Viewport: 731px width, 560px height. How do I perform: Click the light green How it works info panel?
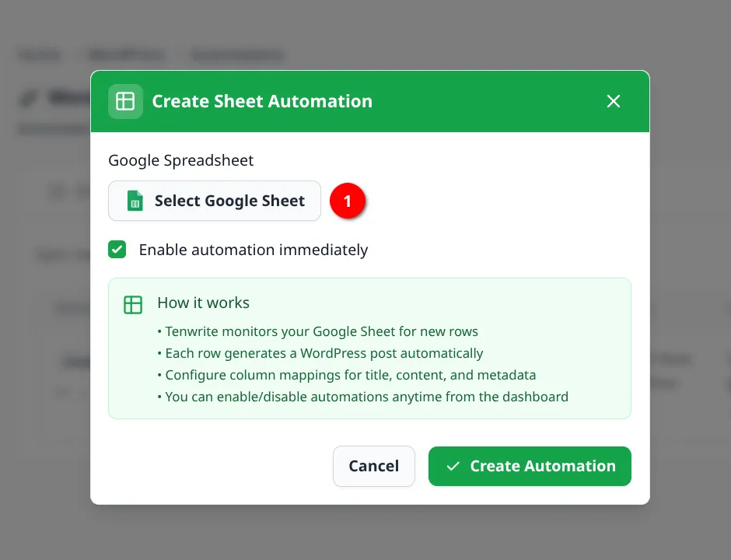(369, 348)
